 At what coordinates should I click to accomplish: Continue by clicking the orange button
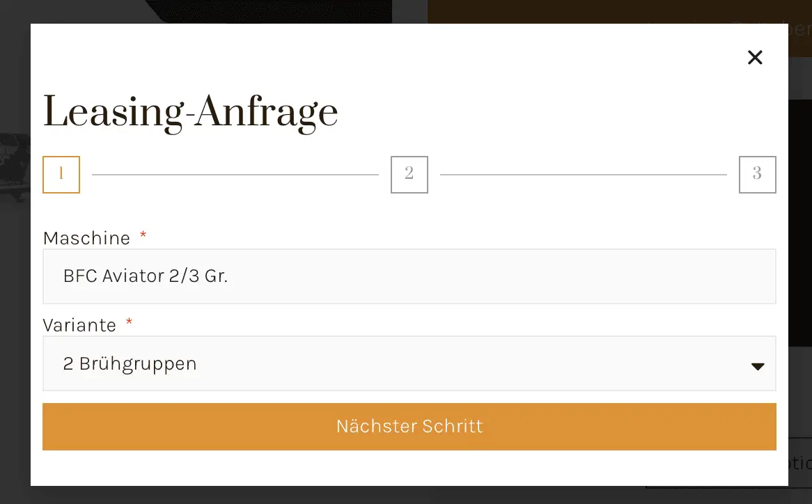point(409,427)
